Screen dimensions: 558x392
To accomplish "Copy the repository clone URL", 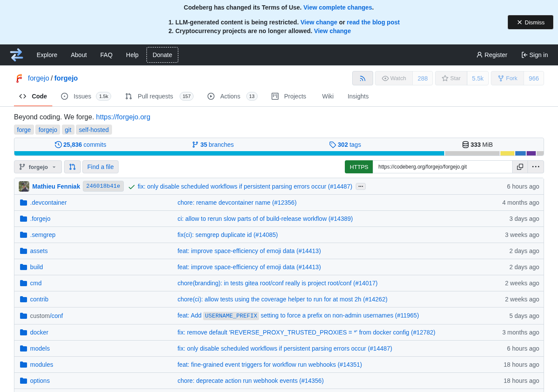I will coord(520,167).
